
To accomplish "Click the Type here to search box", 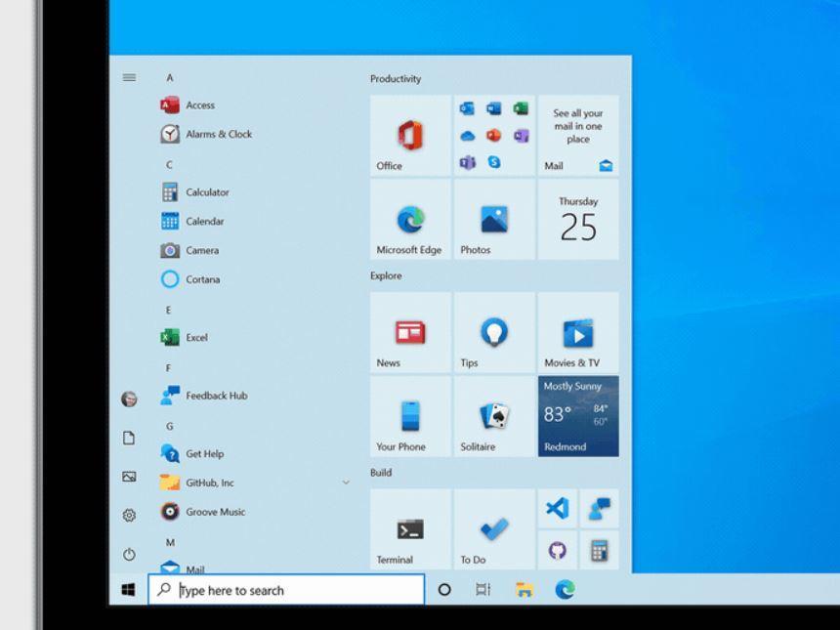I will pyautogui.click(x=293, y=590).
